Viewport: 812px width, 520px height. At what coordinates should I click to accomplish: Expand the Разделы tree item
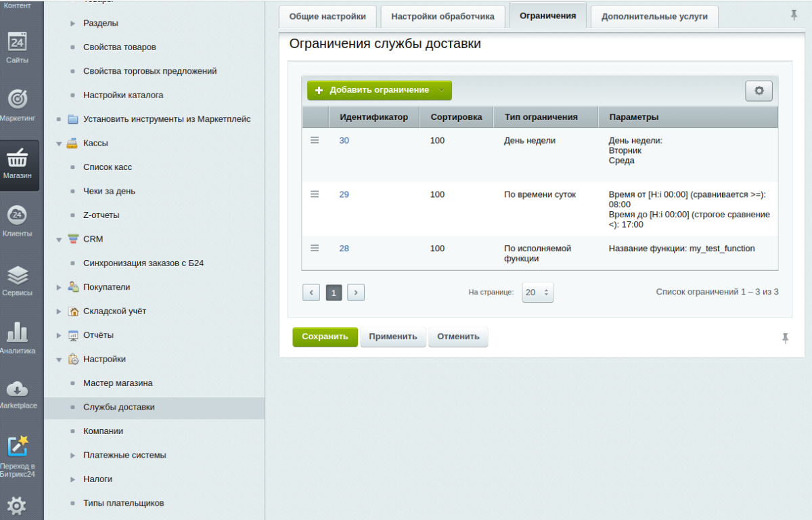click(x=74, y=22)
